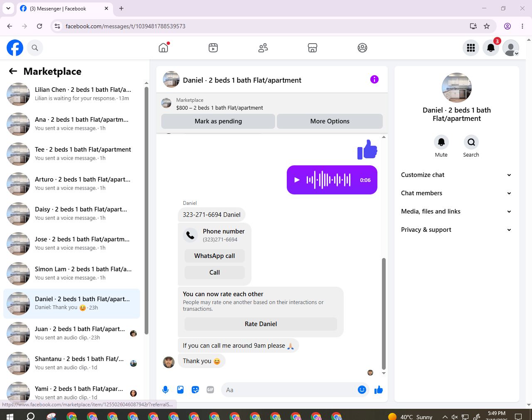Open Juan conversation
Image resolution: width=532 pixels, height=420 pixels.
(72, 334)
